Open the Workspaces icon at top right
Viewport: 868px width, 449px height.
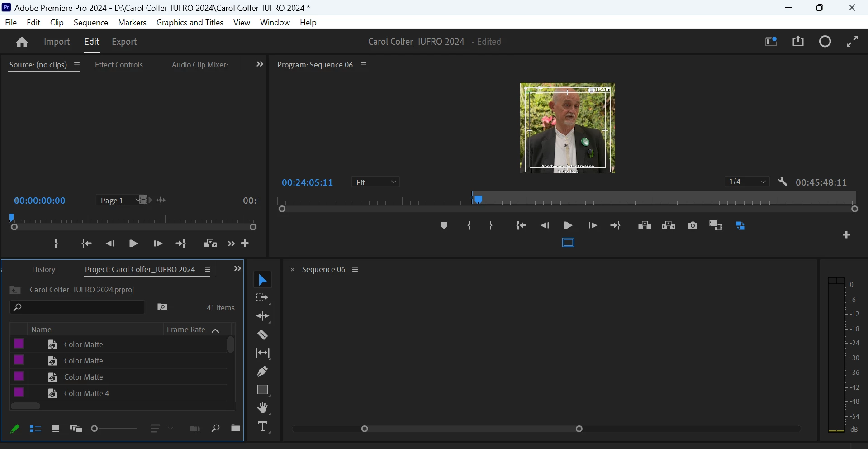click(771, 42)
